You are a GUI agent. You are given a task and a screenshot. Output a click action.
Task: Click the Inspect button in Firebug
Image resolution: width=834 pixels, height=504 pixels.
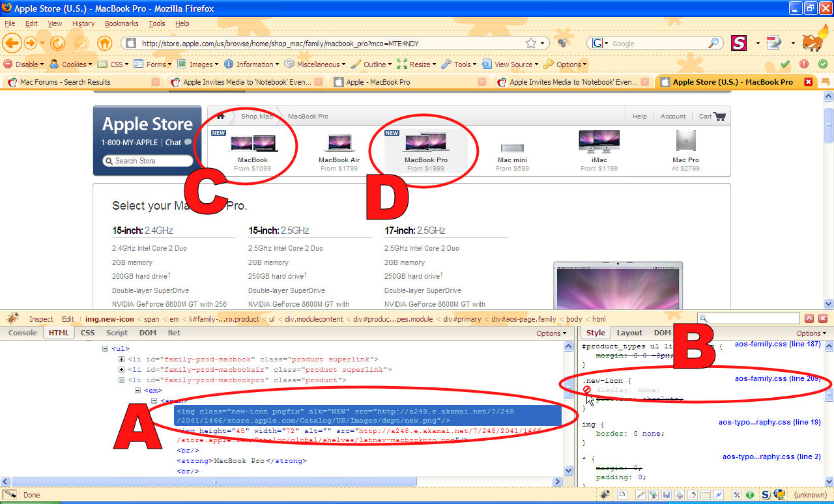point(41,319)
